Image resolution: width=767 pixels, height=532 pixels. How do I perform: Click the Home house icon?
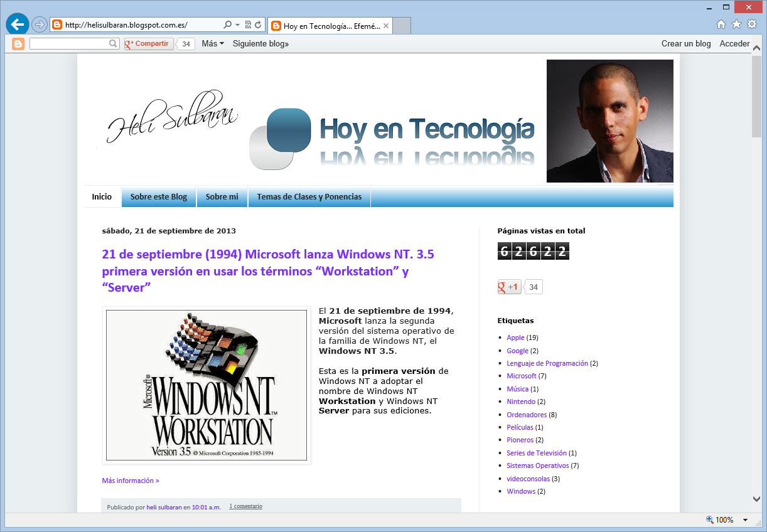click(x=721, y=24)
